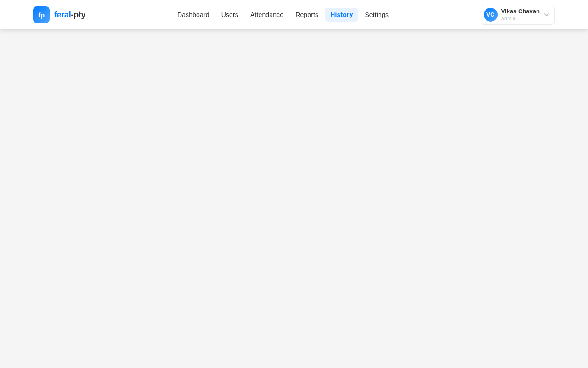Switch to the Attendance tab
The height and width of the screenshot is (368, 588).
point(267,15)
